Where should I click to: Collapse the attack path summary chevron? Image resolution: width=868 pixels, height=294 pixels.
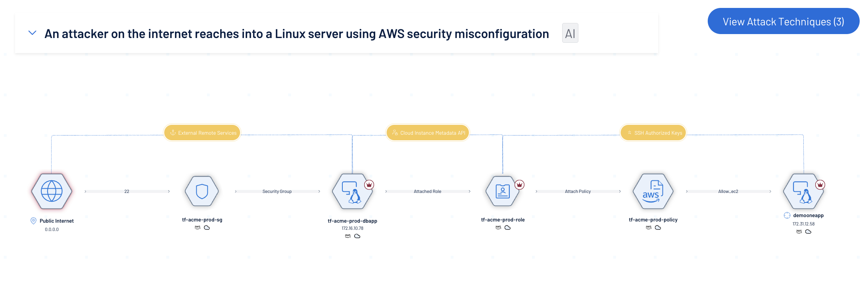click(x=33, y=33)
